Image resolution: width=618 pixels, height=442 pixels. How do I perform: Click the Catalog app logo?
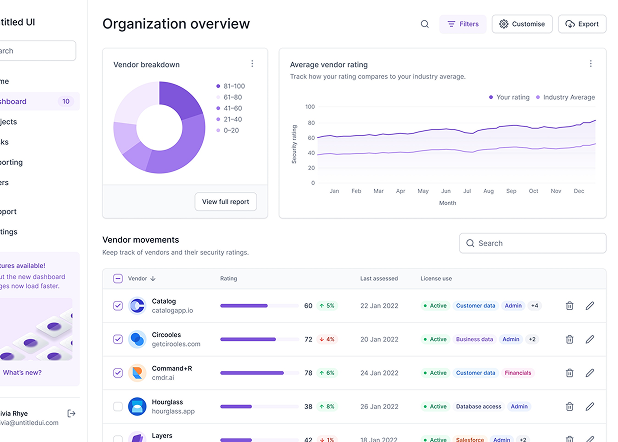137,306
